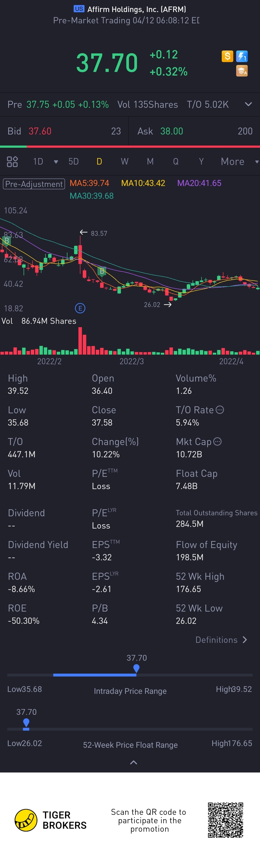Click the T/O Rate info icon
This screenshot has width=260, height=868.
pyautogui.click(x=220, y=410)
